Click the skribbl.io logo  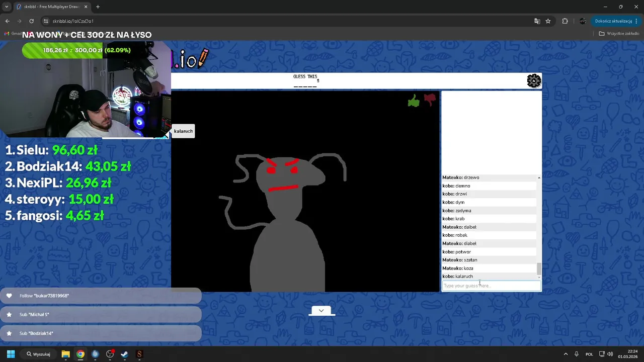(190, 59)
